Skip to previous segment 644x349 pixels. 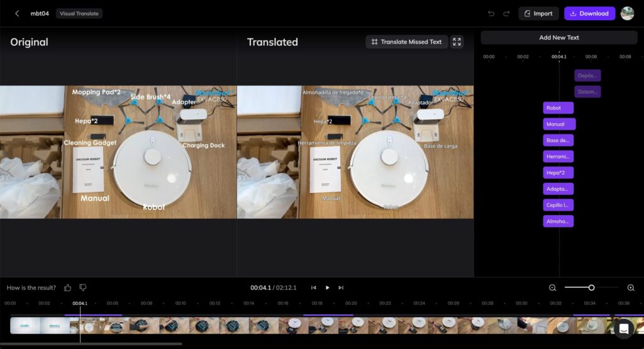pyautogui.click(x=313, y=288)
